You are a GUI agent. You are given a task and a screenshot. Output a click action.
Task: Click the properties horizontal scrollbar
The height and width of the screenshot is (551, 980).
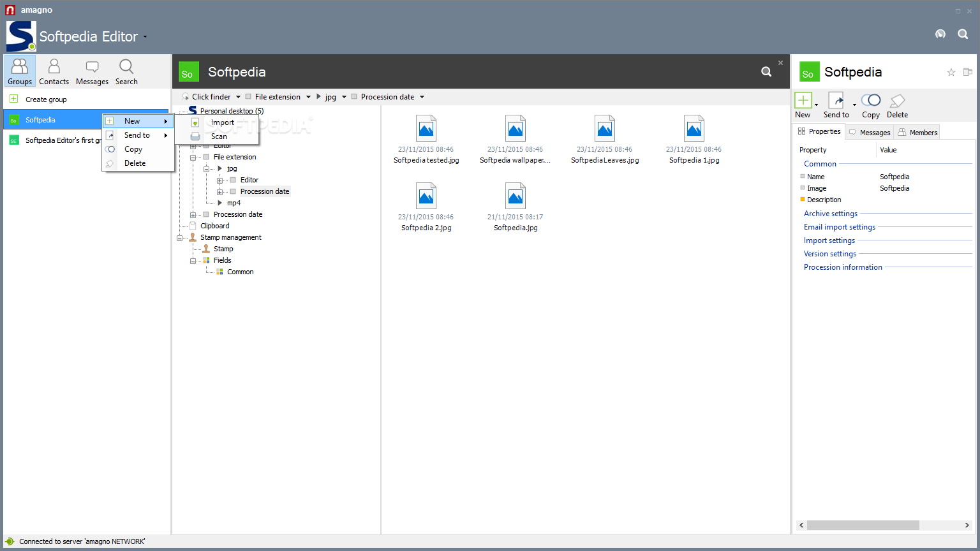point(863,525)
